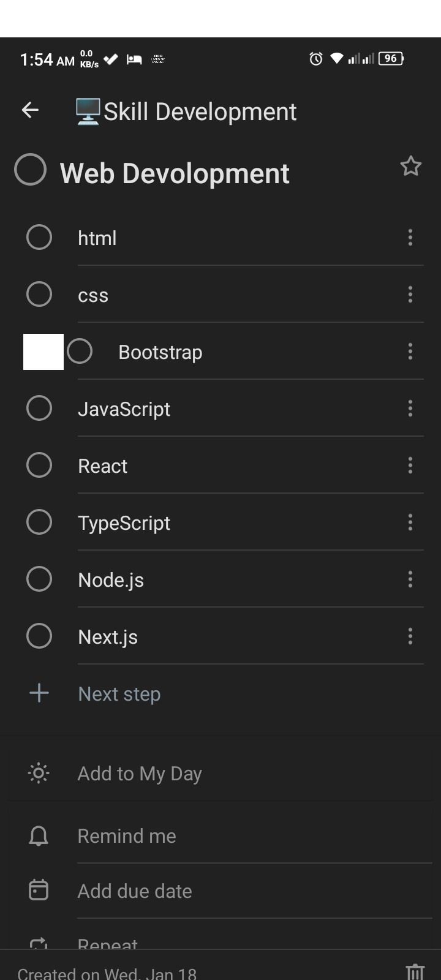Show options menu for Next.js step
Screen dimensions: 441x980
410,636
